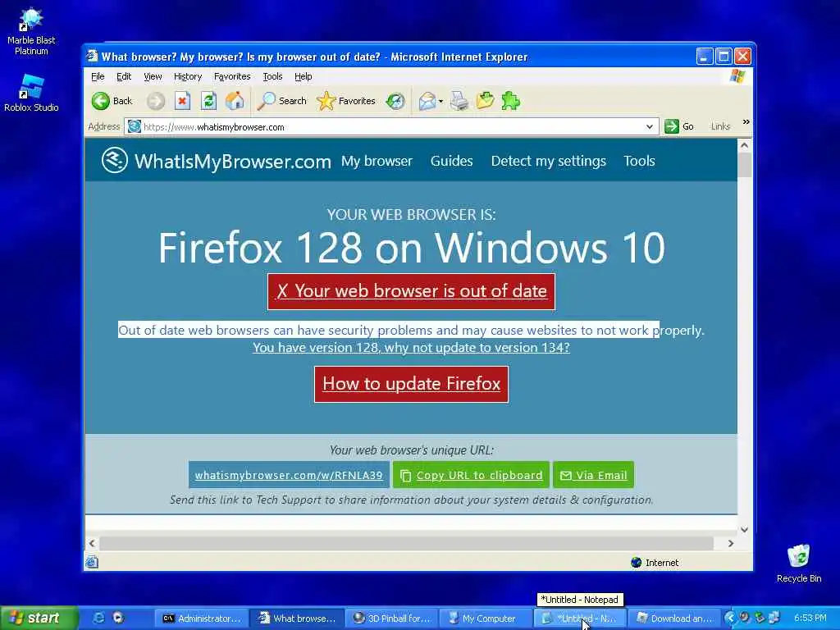Open the View menu
Viewport: 840px width, 630px height.
click(x=153, y=76)
